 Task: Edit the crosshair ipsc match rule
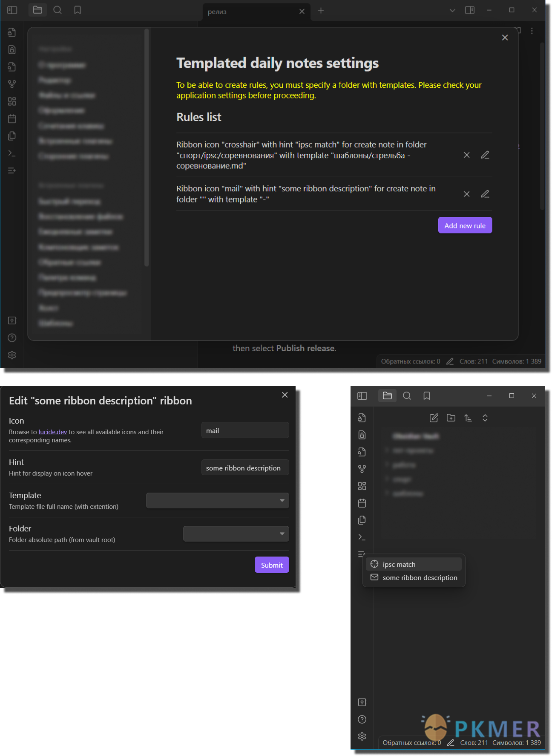pyautogui.click(x=485, y=155)
